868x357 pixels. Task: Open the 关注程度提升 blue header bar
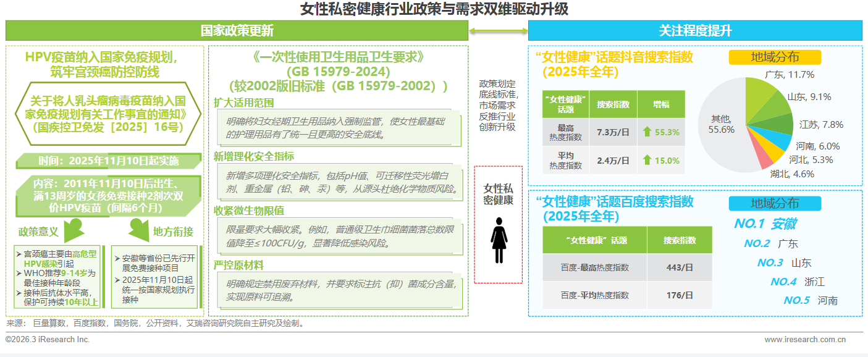[x=695, y=31]
